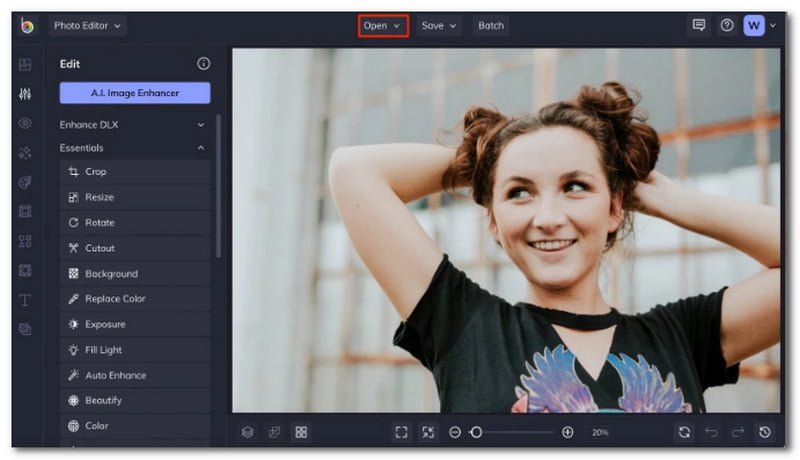Click the BeFunky logo icon

[27, 25]
